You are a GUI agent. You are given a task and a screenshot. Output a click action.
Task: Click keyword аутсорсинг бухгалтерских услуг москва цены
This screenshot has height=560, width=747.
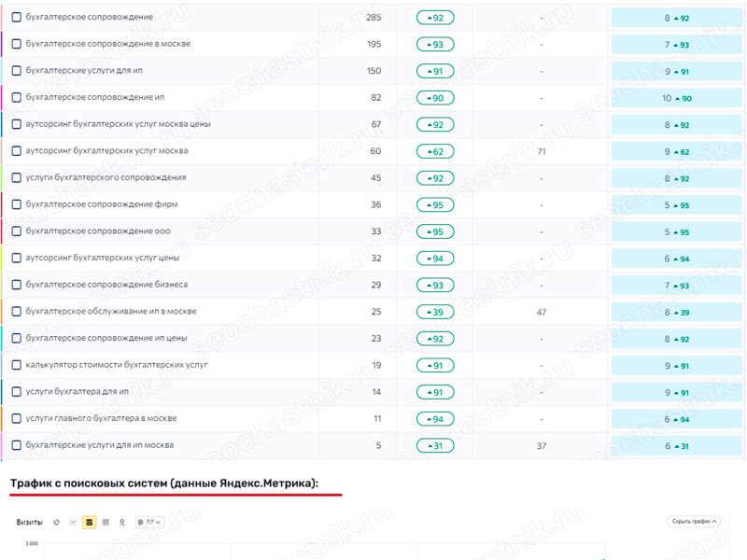pyautogui.click(x=119, y=124)
